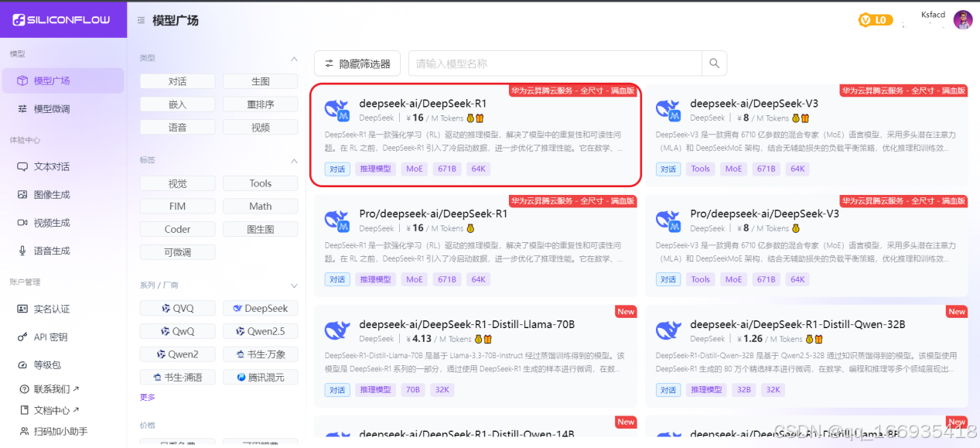Filter models by 视频 type

coord(261,127)
